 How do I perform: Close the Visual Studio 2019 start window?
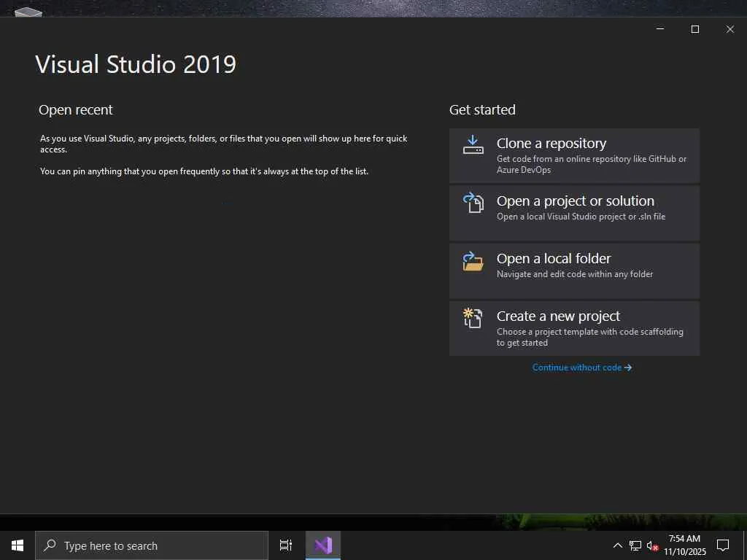tap(729, 29)
